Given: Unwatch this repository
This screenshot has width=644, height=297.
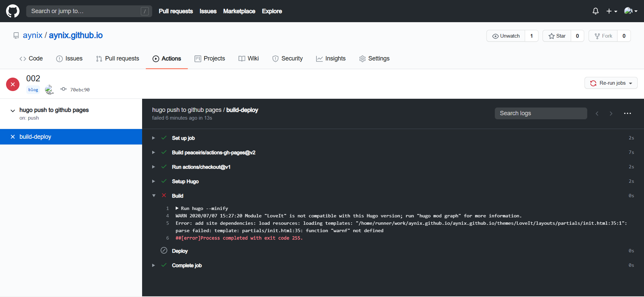Looking at the screenshot, I should pyautogui.click(x=506, y=36).
